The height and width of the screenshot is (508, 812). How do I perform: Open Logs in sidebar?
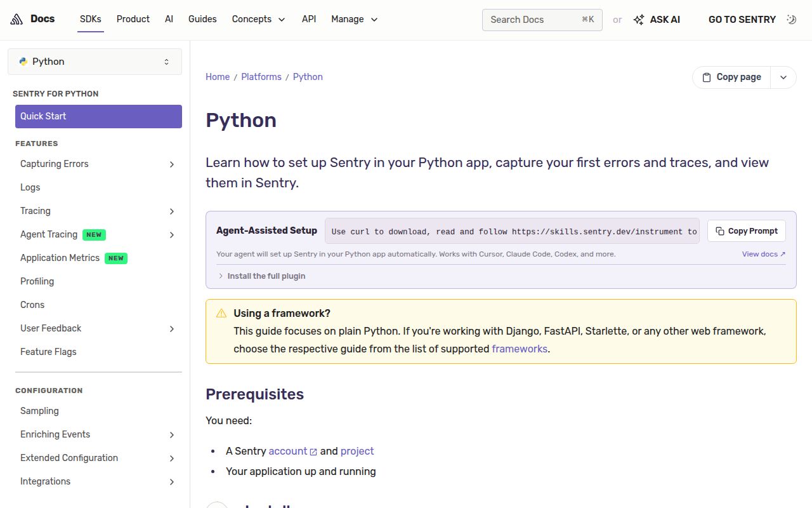(x=98, y=187)
